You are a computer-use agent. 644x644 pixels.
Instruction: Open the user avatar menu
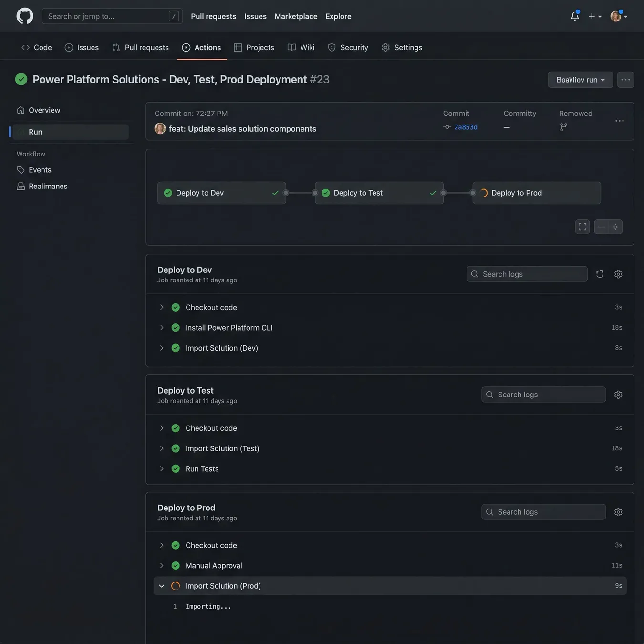click(619, 16)
